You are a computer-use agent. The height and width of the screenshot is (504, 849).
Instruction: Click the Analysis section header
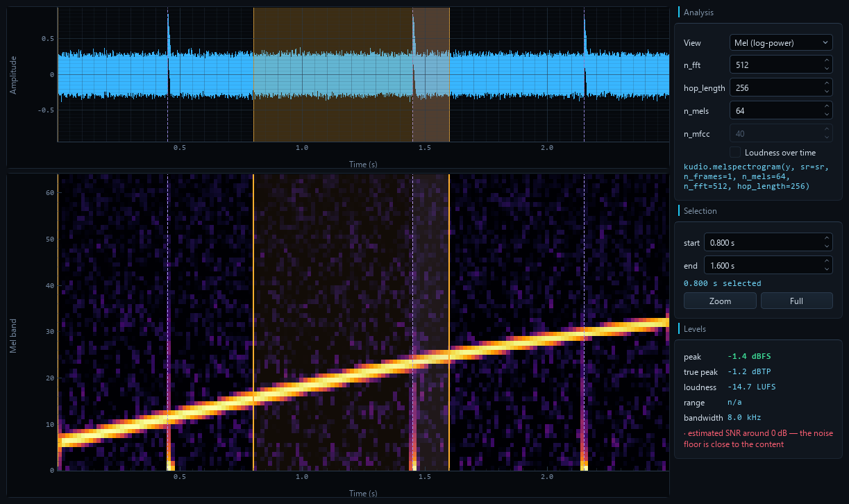(x=698, y=12)
